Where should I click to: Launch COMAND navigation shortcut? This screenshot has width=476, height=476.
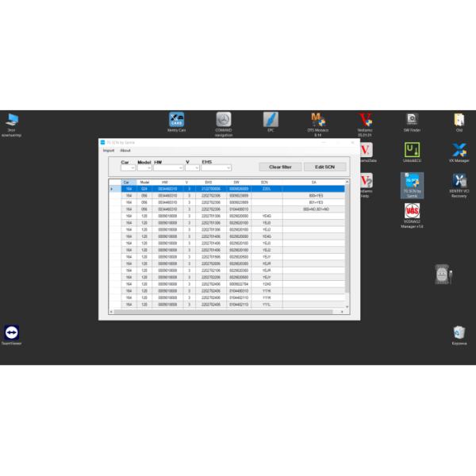[224, 120]
